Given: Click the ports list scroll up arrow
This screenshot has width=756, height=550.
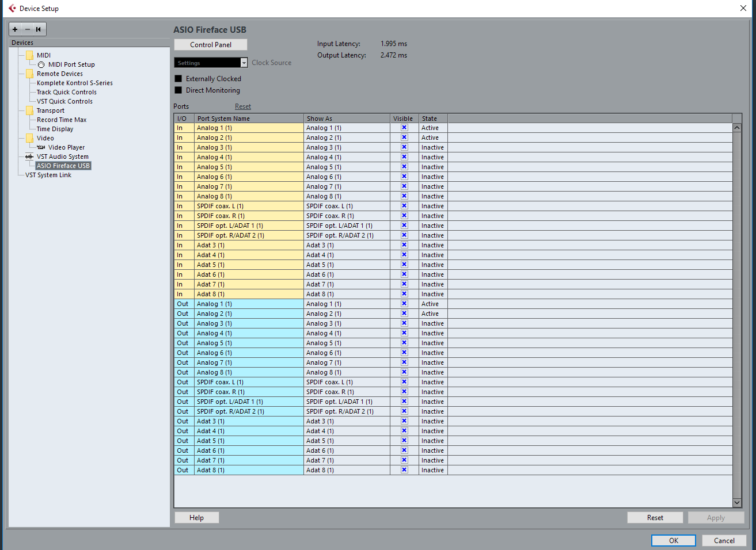Looking at the screenshot, I should 737,128.
